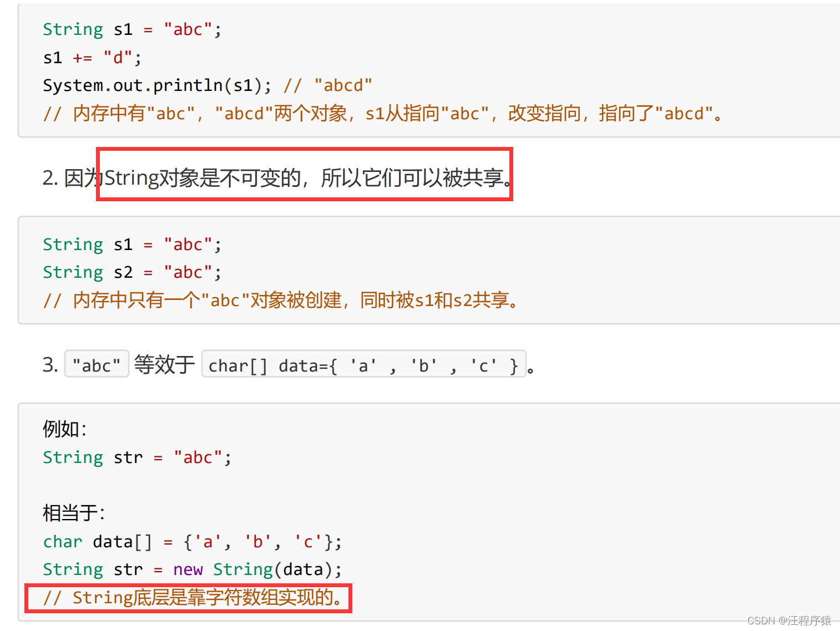The width and height of the screenshot is (840, 631).
Task: Click the 等效于 text in item 3
Action: [165, 365]
